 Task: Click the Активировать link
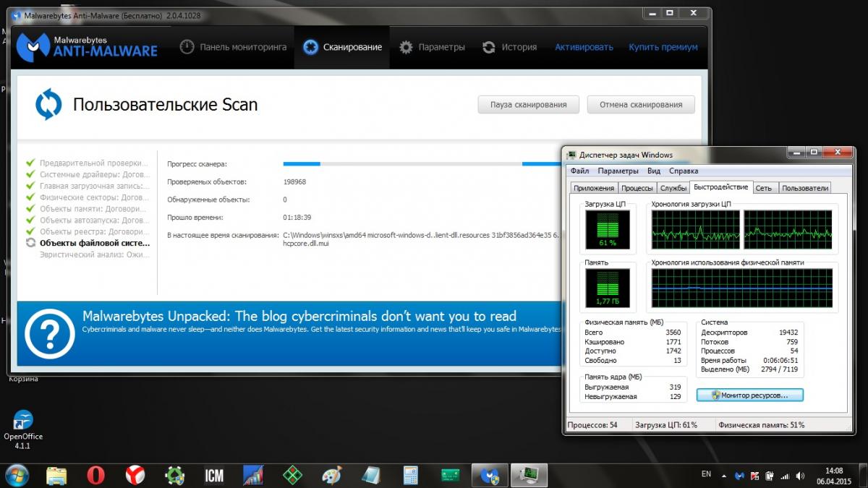coord(584,47)
